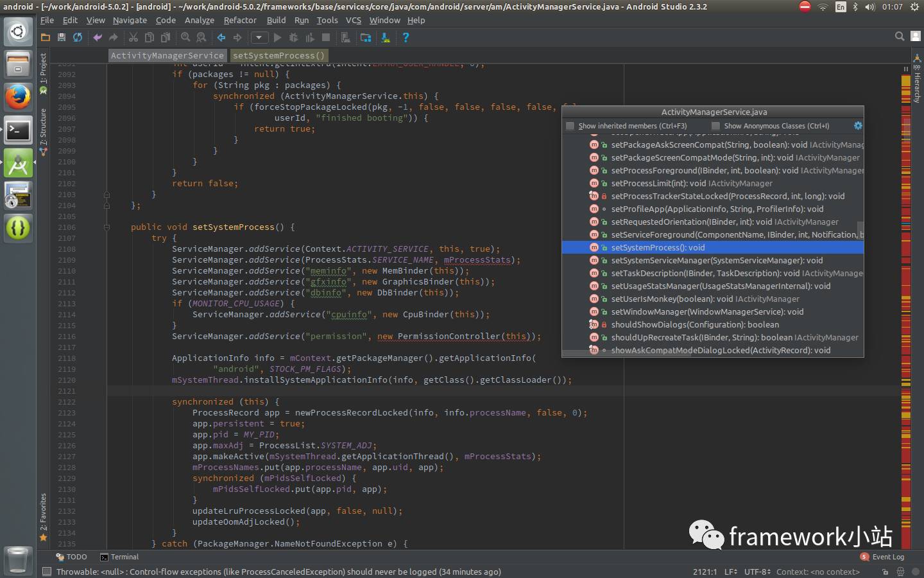Open the run configuration dropdown
The width and height of the screenshot is (924, 578).
point(259,38)
